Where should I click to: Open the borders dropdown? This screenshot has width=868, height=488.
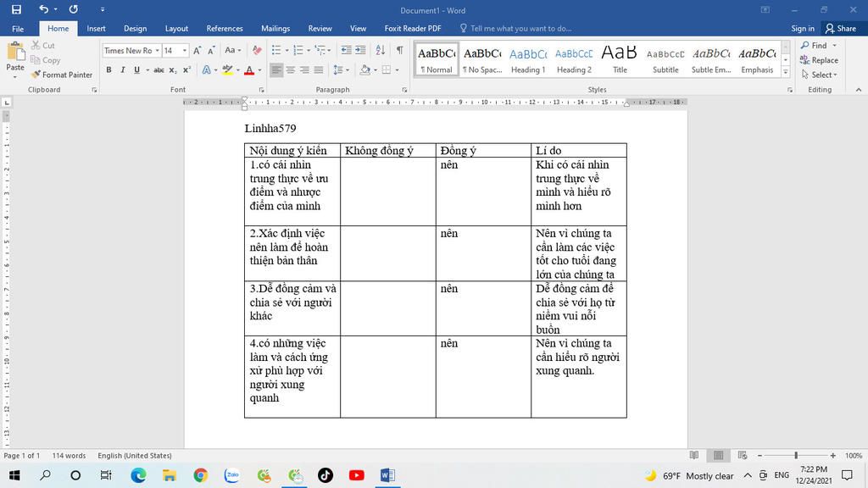click(x=397, y=70)
